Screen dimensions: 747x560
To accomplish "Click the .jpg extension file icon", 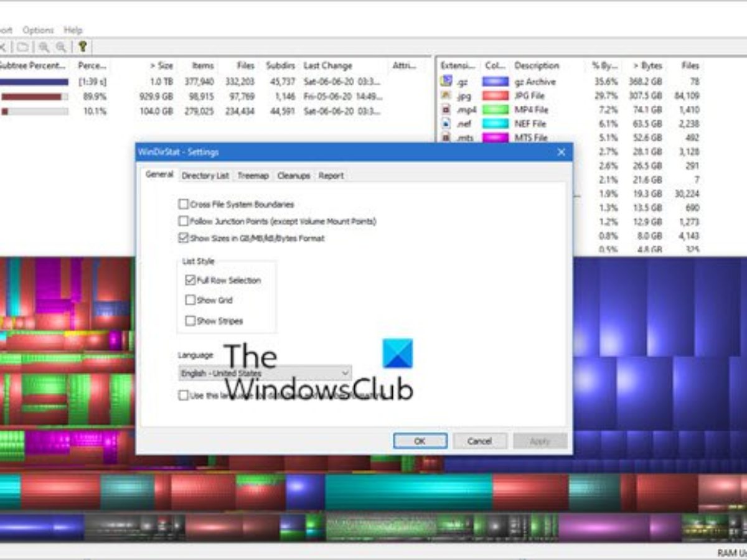I will [446, 95].
